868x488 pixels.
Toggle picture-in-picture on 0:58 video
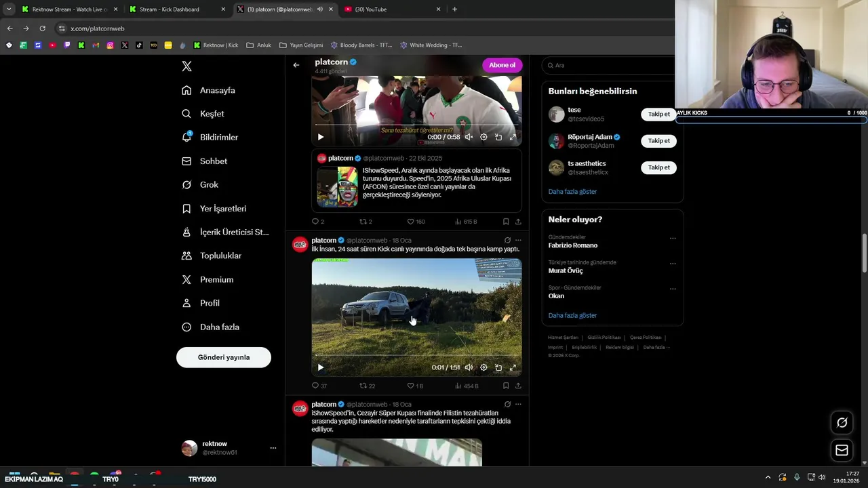[498, 137]
